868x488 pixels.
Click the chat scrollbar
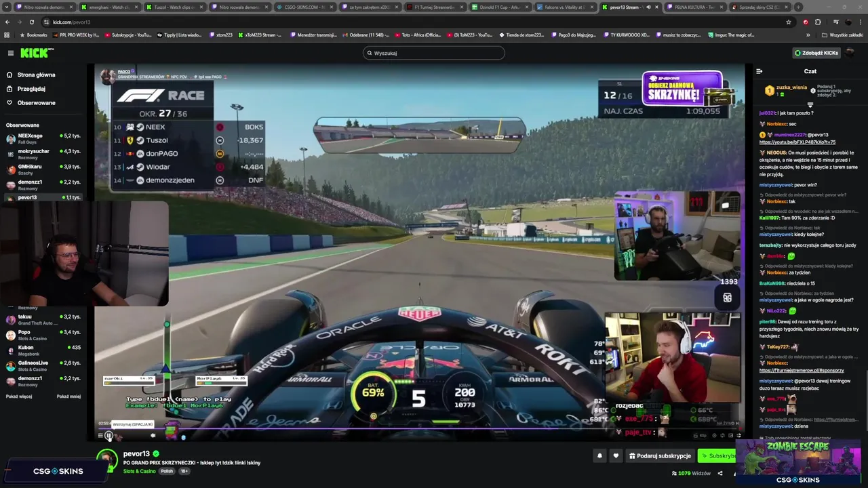click(x=865, y=400)
